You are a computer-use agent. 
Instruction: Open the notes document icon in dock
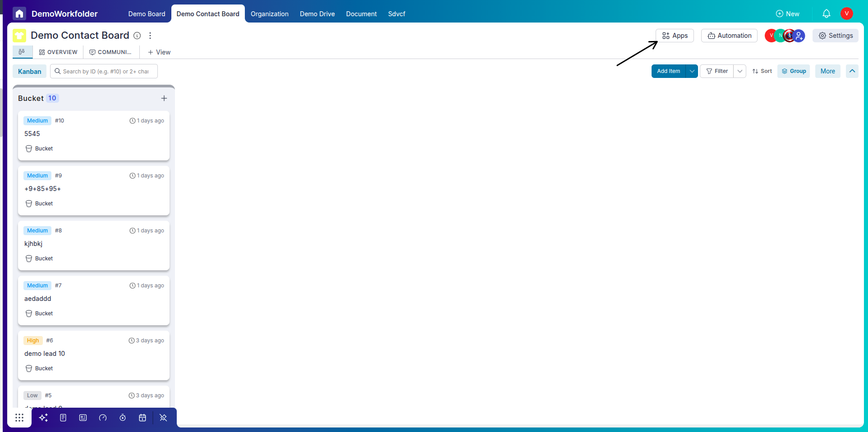(63, 418)
